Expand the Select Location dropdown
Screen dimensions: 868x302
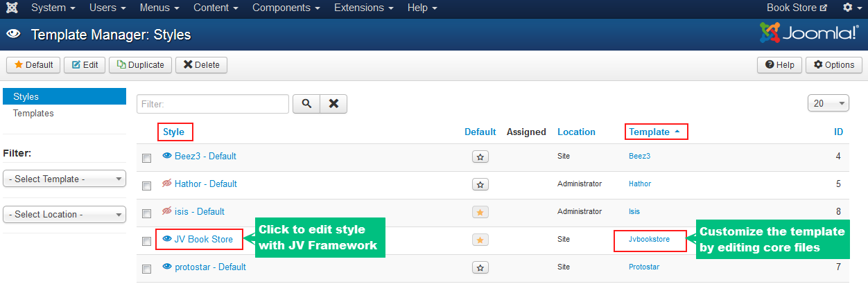point(64,214)
